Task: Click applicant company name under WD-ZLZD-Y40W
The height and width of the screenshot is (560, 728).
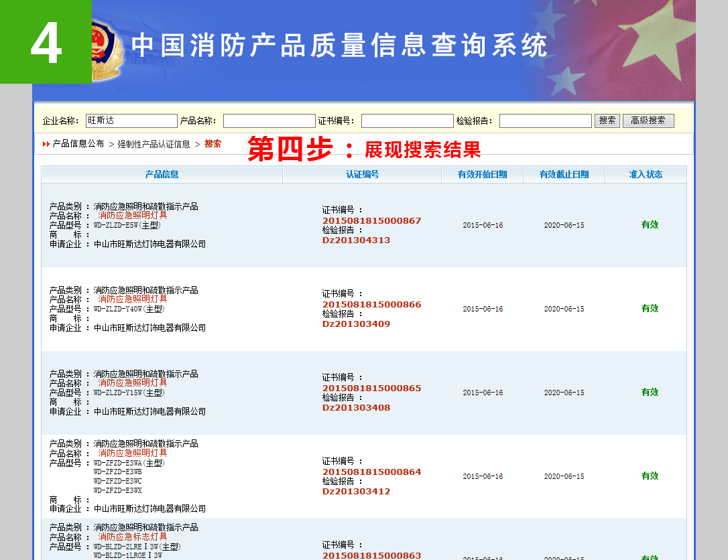Action: point(149,328)
